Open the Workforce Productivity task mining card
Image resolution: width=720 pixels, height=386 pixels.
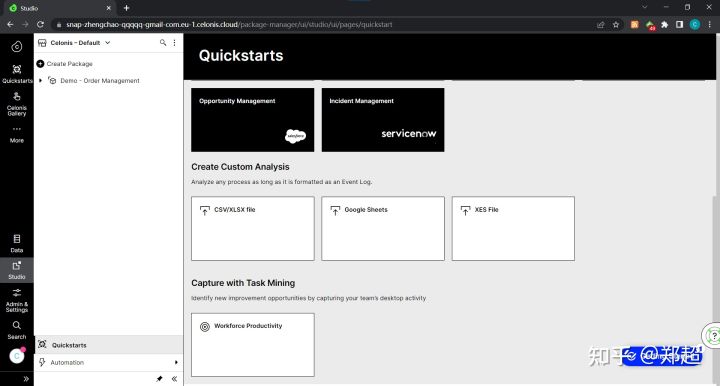pyautogui.click(x=253, y=345)
